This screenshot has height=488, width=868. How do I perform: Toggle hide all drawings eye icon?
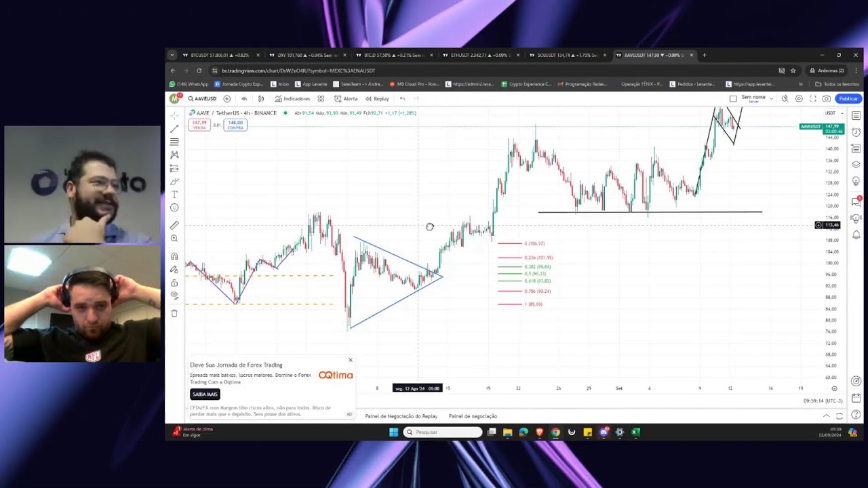click(174, 296)
